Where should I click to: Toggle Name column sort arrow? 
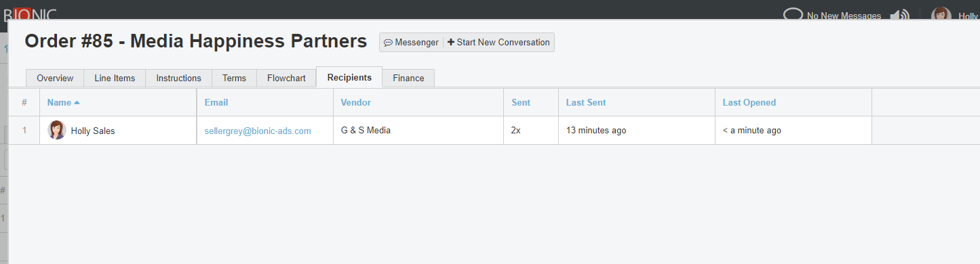pos(77,103)
